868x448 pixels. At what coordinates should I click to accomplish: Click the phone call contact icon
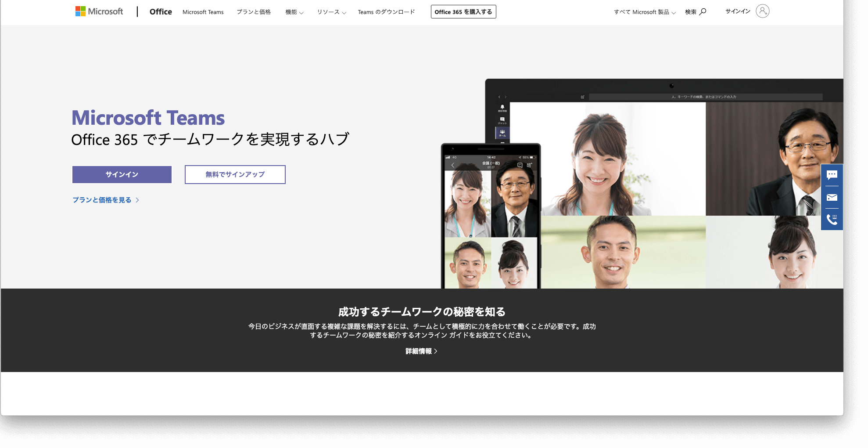coord(832,219)
